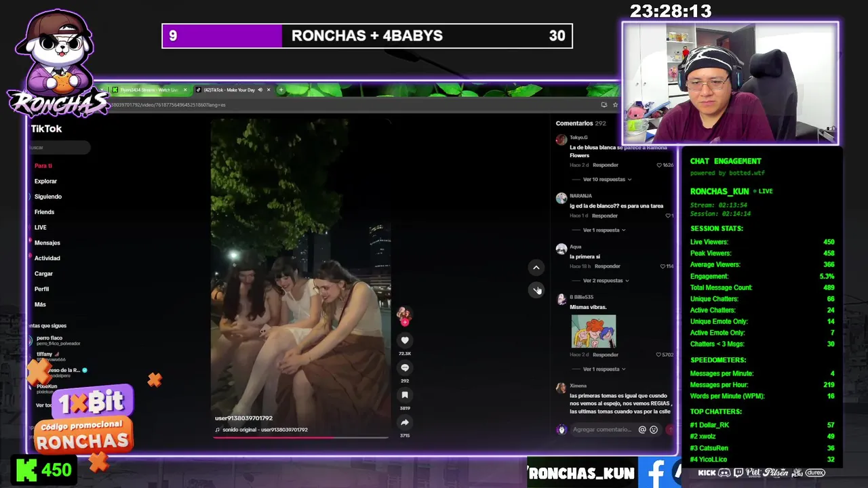The height and width of the screenshot is (488, 868).
Task: Open Friends in TikTok sidebar
Action: tap(44, 212)
